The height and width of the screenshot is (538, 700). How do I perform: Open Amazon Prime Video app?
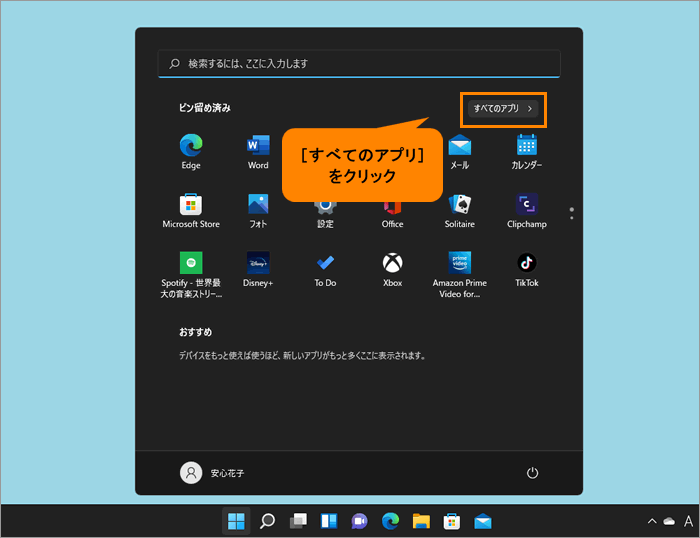click(459, 274)
